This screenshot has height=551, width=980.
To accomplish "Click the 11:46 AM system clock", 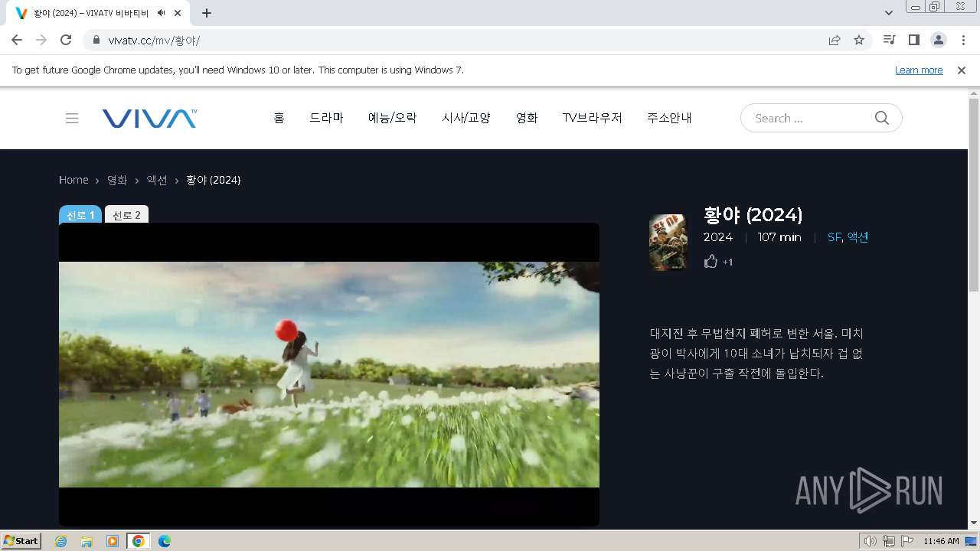I will click(941, 541).
